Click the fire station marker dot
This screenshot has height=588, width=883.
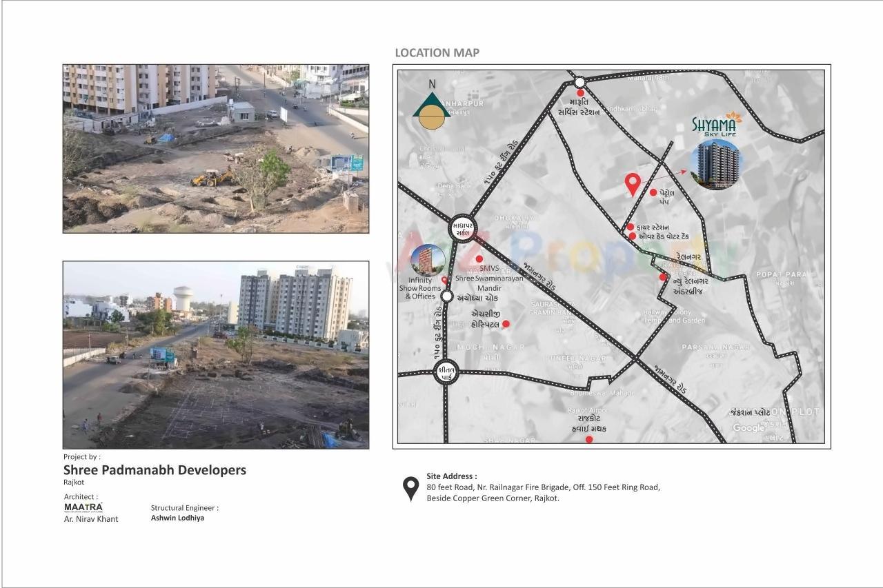pos(630,227)
